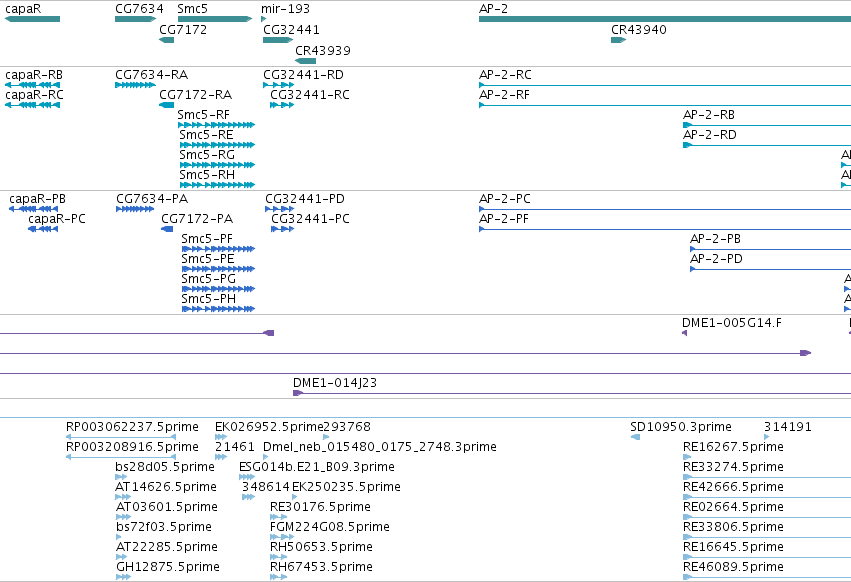Click the FGM224G08.5prime EST label
Viewport: 851px width, 582px height.
pos(330,527)
